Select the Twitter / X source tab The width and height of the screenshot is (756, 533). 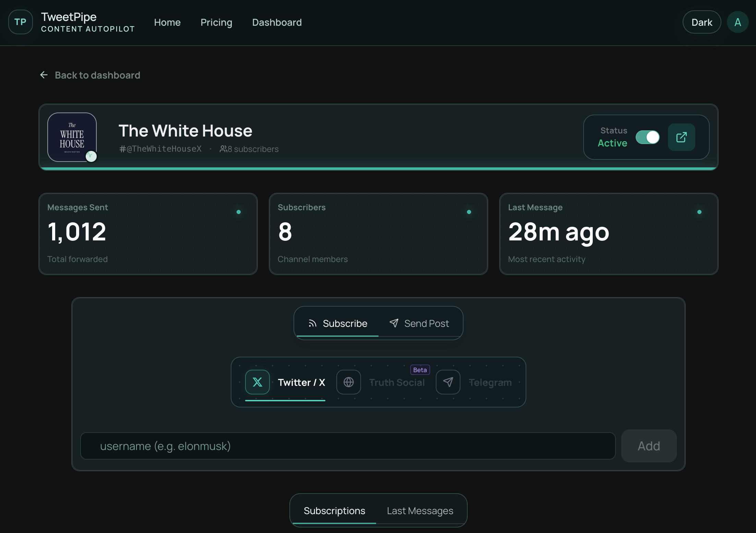tap(285, 382)
